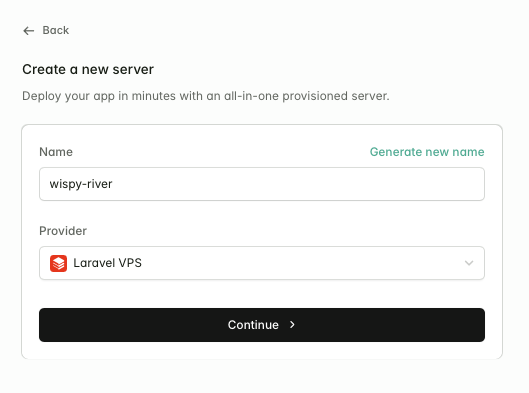Open the Provider dropdown
The height and width of the screenshot is (393, 529).
[262, 263]
